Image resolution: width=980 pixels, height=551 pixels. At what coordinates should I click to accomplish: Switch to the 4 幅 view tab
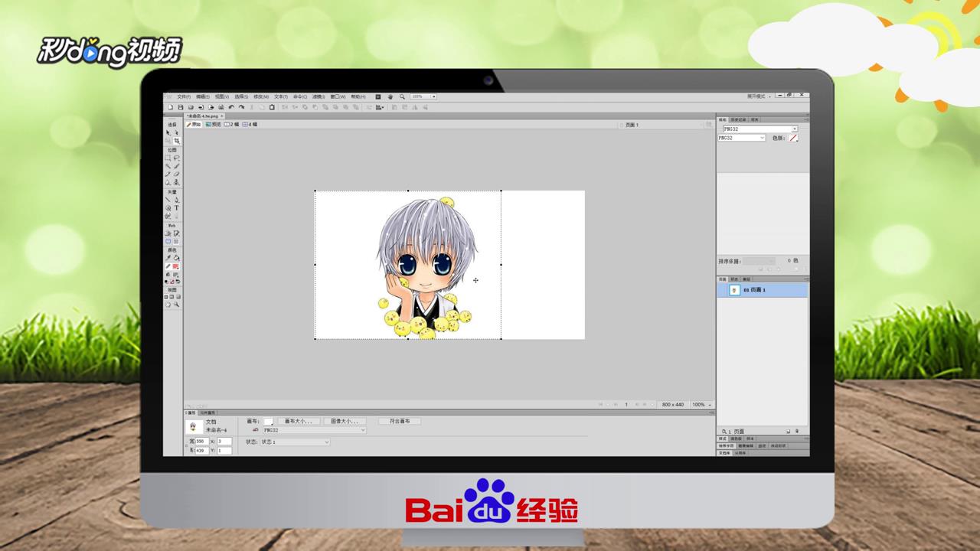[250, 124]
